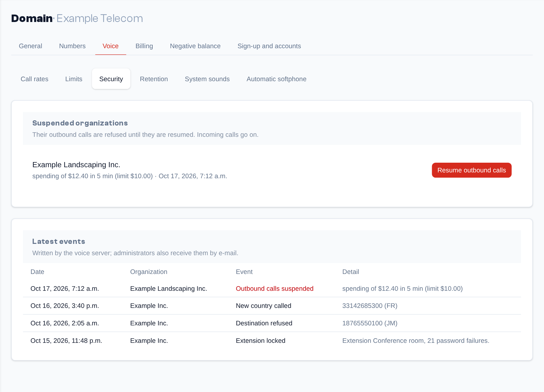Click the Latest events heading
The height and width of the screenshot is (392, 544).
tap(59, 241)
